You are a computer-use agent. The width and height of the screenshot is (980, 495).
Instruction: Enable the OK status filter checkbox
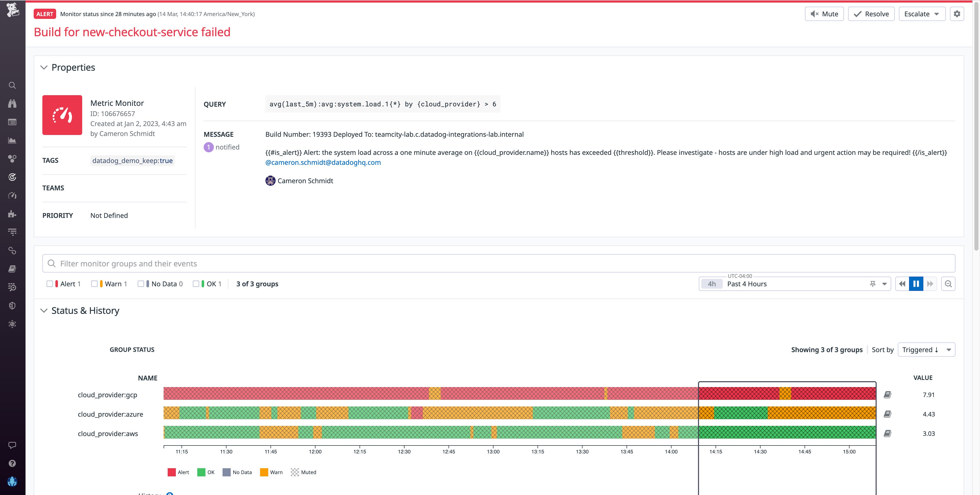196,284
